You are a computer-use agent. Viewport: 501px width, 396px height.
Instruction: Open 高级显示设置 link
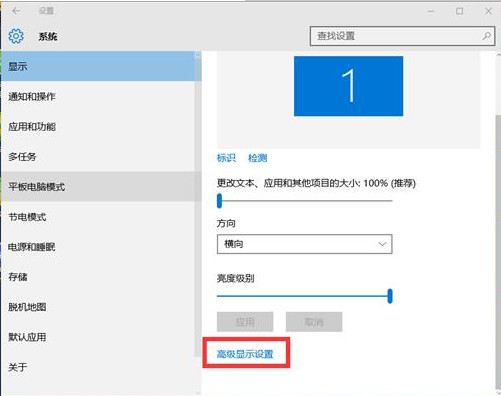click(245, 354)
